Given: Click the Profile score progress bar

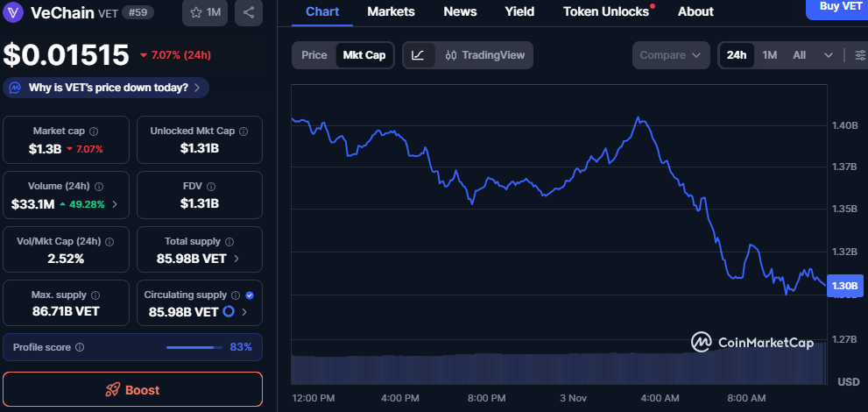Looking at the screenshot, I should [x=194, y=347].
